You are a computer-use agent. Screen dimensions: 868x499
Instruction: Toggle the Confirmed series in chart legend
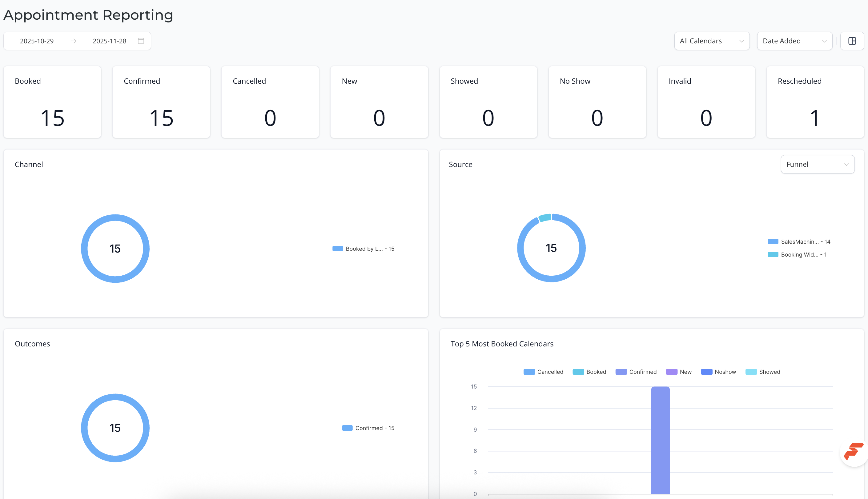pos(636,372)
